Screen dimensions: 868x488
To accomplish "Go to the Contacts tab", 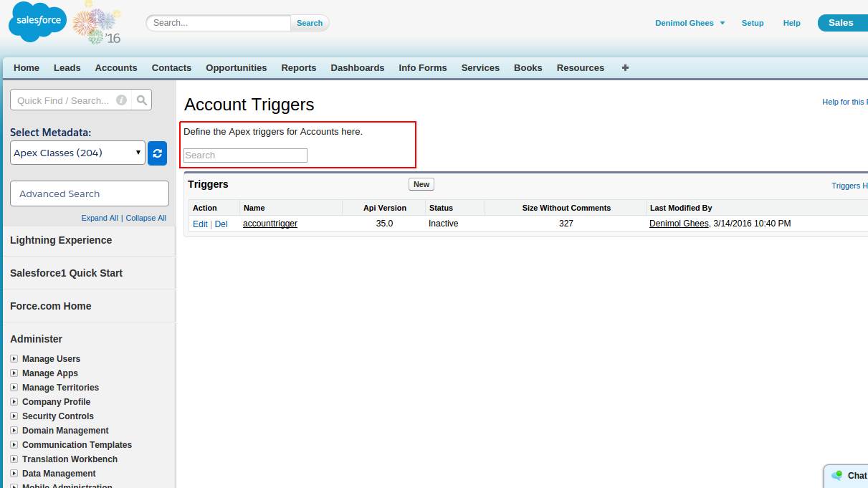I will click(x=171, y=68).
